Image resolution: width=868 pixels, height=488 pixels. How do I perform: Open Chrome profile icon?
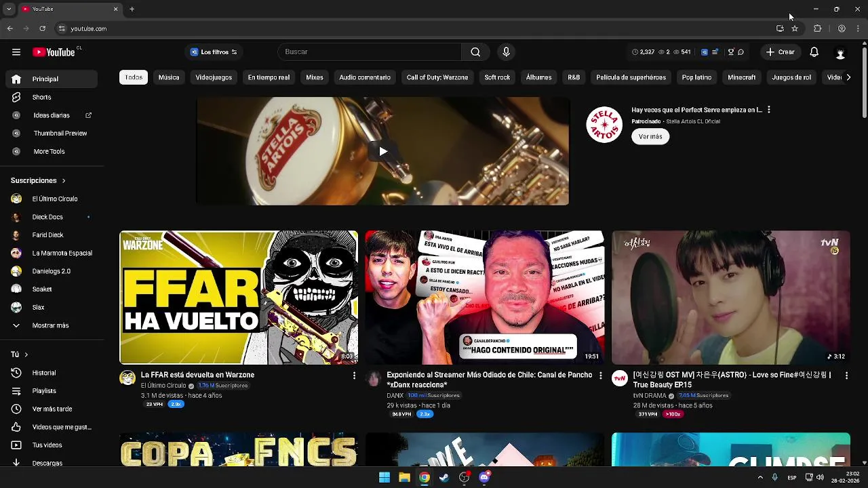[842, 28]
